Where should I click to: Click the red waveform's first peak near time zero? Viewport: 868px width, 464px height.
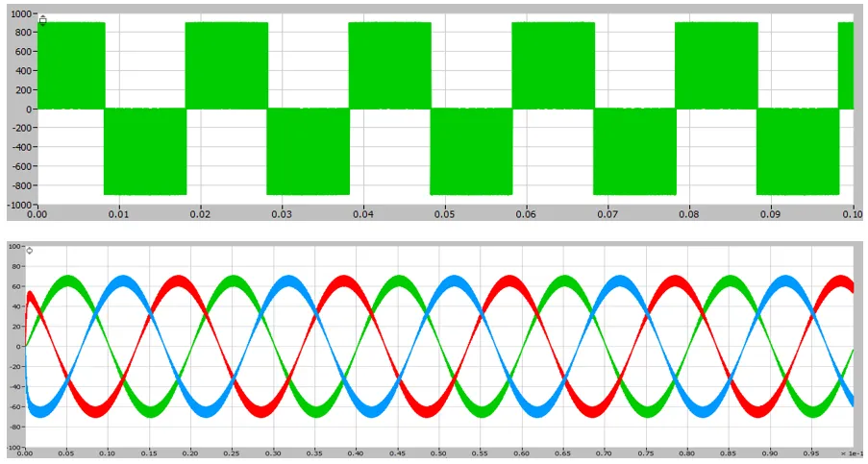coord(31,292)
